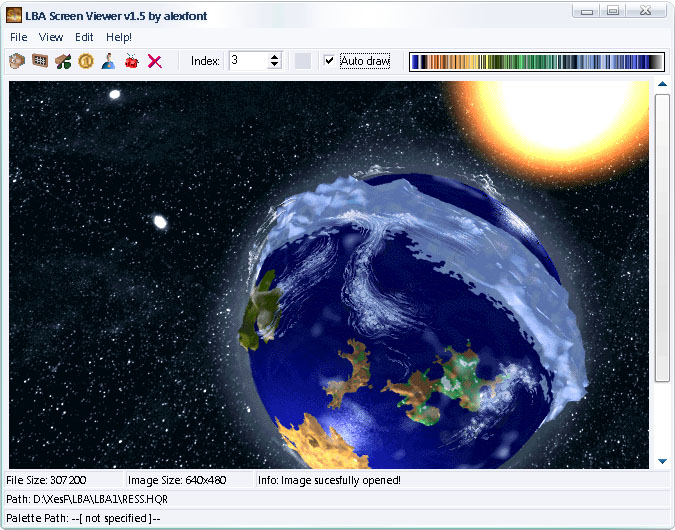Decrease the Index value with down arrow
This screenshot has height=530, width=675.
point(275,65)
